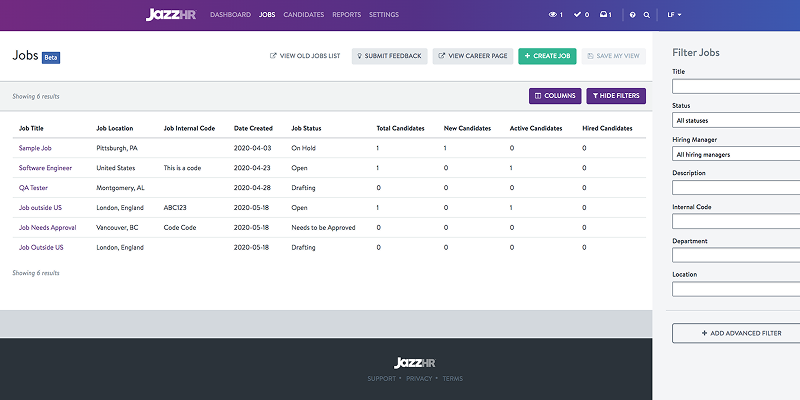800x400 pixels.
Task: Click the Privacy footer link
Action: [x=419, y=379]
